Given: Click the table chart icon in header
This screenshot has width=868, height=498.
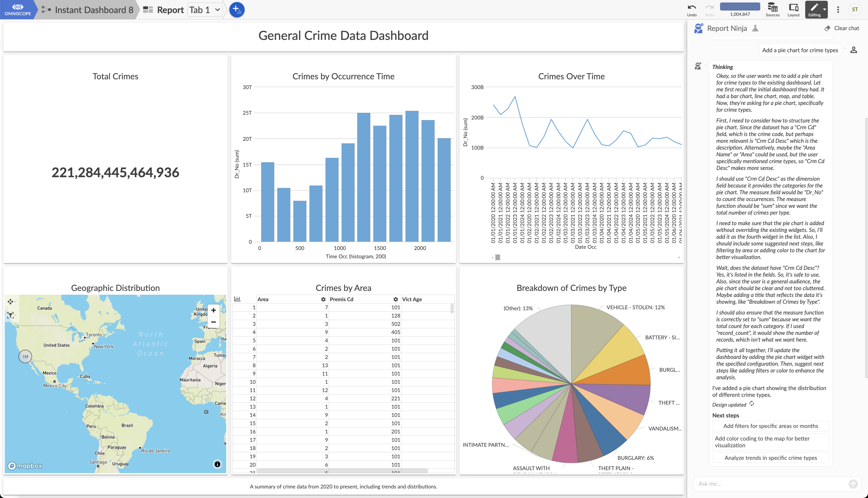Looking at the screenshot, I should [x=237, y=299].
